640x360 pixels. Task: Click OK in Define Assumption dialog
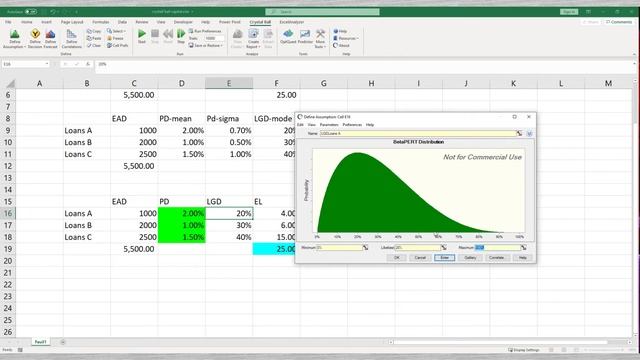click(x=397, y=258)
